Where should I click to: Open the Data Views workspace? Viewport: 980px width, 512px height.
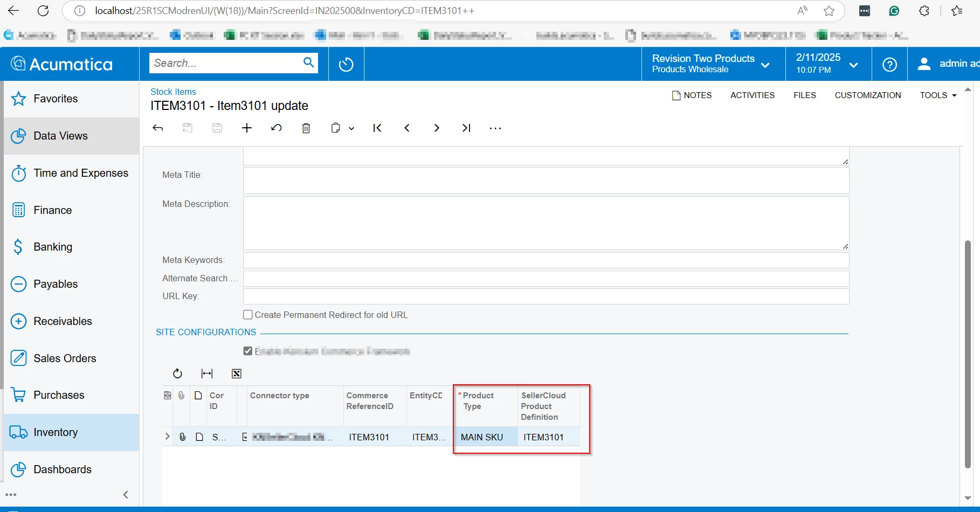tap(71, 136)
